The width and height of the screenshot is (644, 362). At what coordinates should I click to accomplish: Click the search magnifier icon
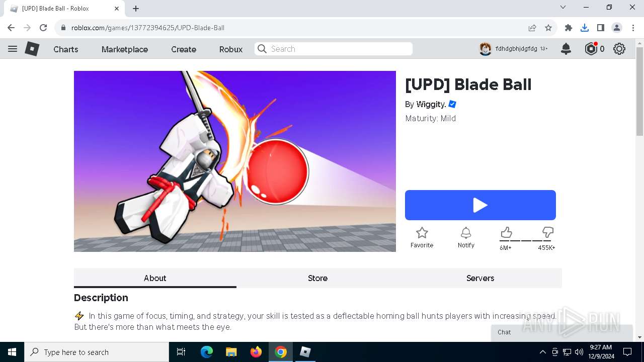click(262, 49)
